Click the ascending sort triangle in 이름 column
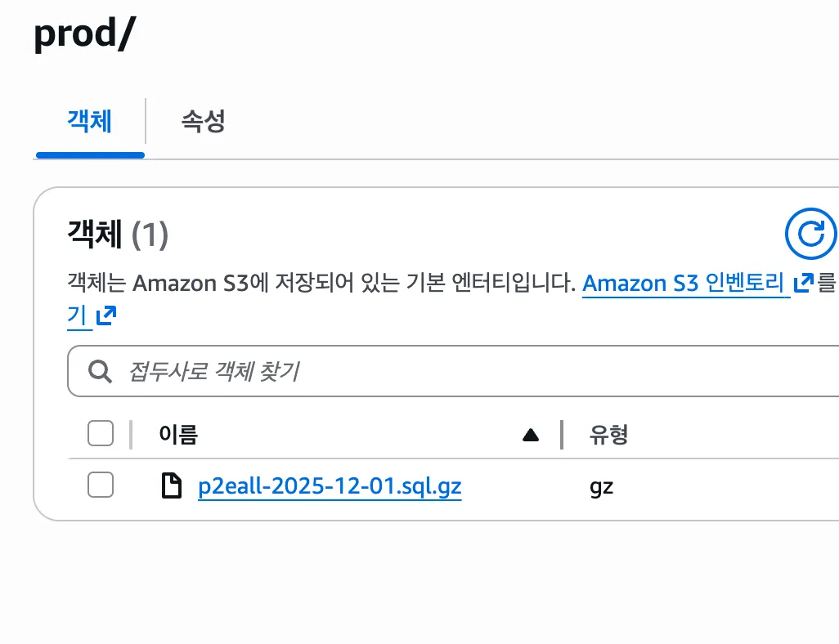 [x=531, y=435]
